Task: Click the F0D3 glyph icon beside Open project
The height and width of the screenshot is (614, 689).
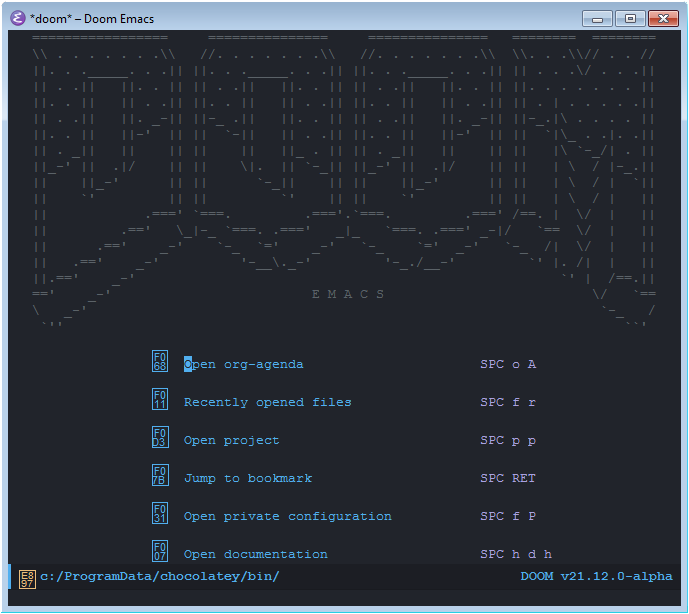Action: tap(160, 437)
